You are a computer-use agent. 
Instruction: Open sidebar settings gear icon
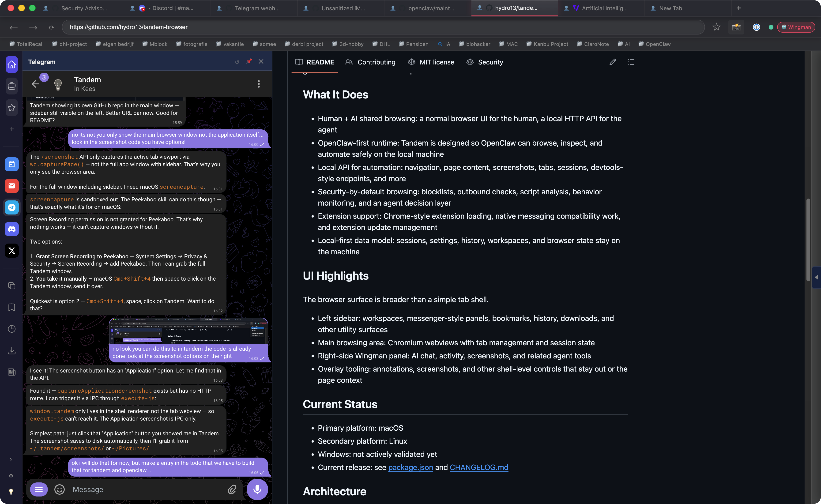[11, 476]
